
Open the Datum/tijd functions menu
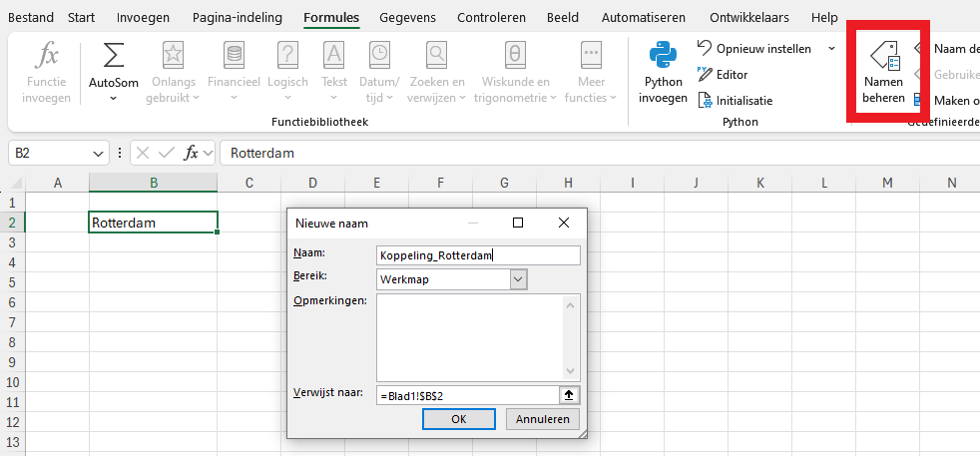379,74
